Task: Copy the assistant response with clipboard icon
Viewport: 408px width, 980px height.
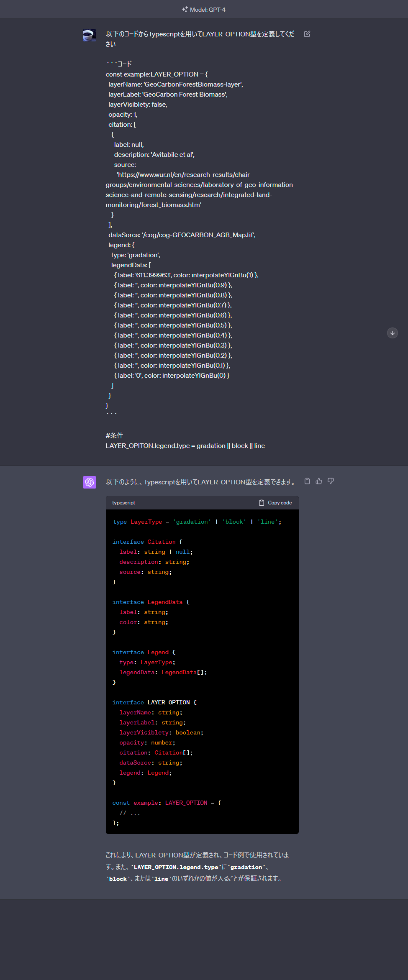Action: click(307, 481)
